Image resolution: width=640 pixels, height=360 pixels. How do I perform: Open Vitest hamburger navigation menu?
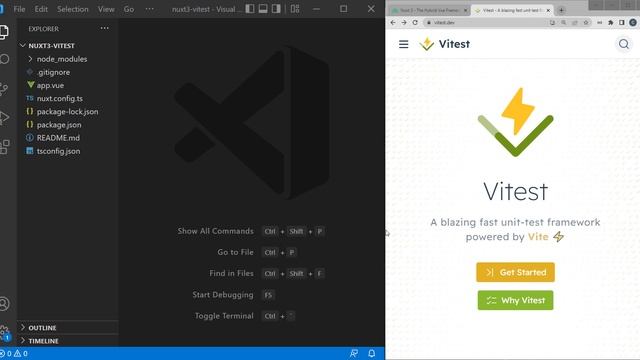coord(403,44)
